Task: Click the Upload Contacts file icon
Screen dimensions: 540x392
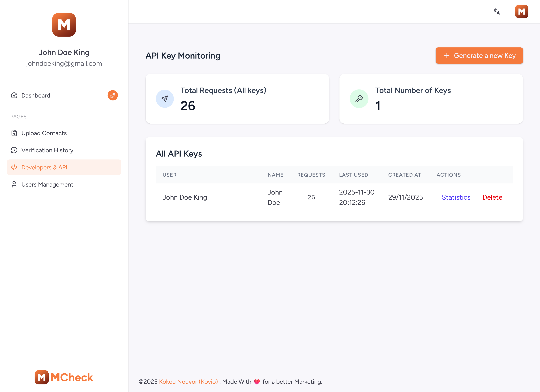Action: [14, 133]
